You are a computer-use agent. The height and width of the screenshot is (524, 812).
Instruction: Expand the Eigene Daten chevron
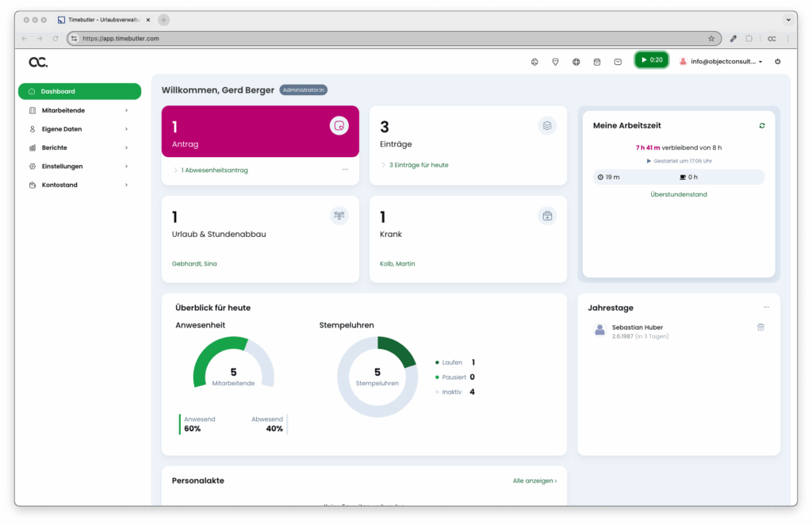coord(126,129)
